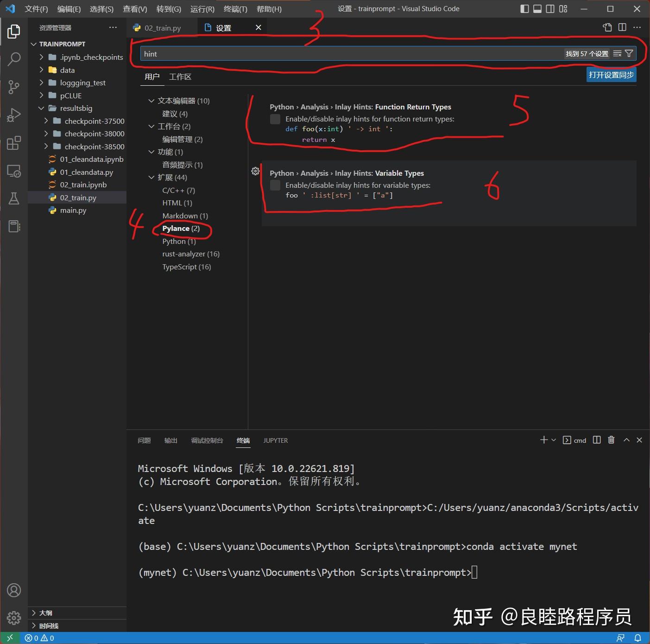This screenshot has height=644, width=650.
Task: Open the remote window indicator
Action: point(9,638)
